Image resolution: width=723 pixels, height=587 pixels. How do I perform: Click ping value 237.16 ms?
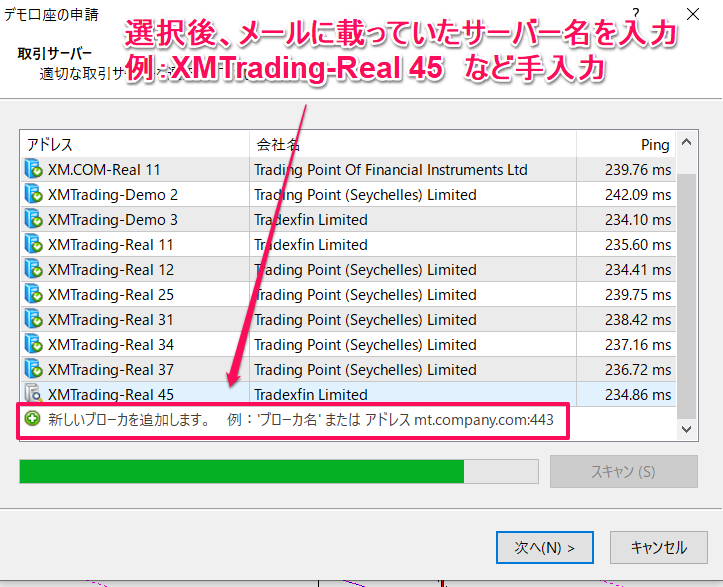(638, 344)
